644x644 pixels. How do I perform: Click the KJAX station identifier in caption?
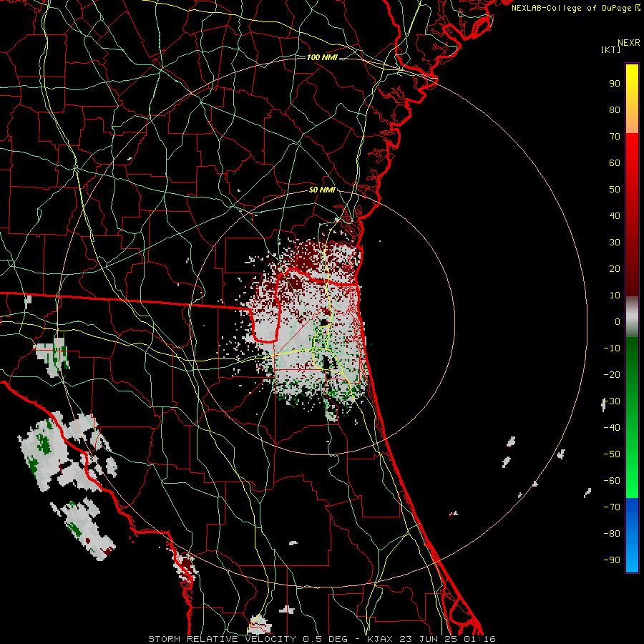[x=379, y=639]
